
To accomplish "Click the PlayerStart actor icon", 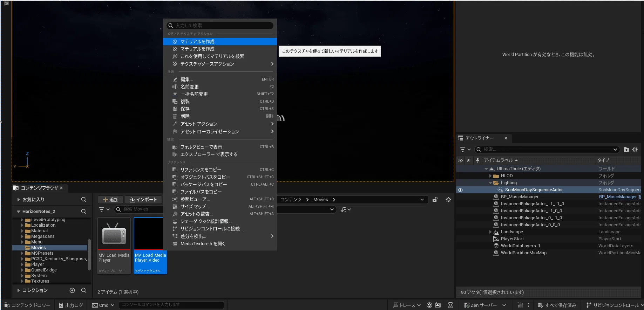I will [x=496, y=239].
